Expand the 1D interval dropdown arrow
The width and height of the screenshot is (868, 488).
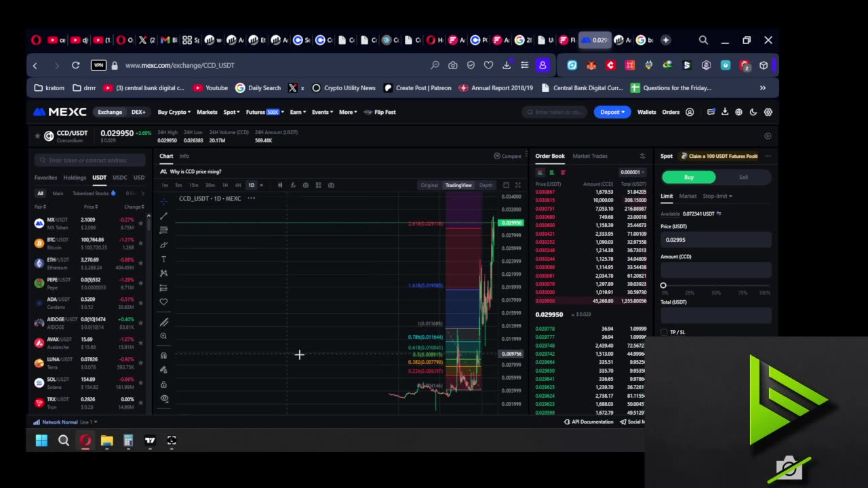(261, 185)
